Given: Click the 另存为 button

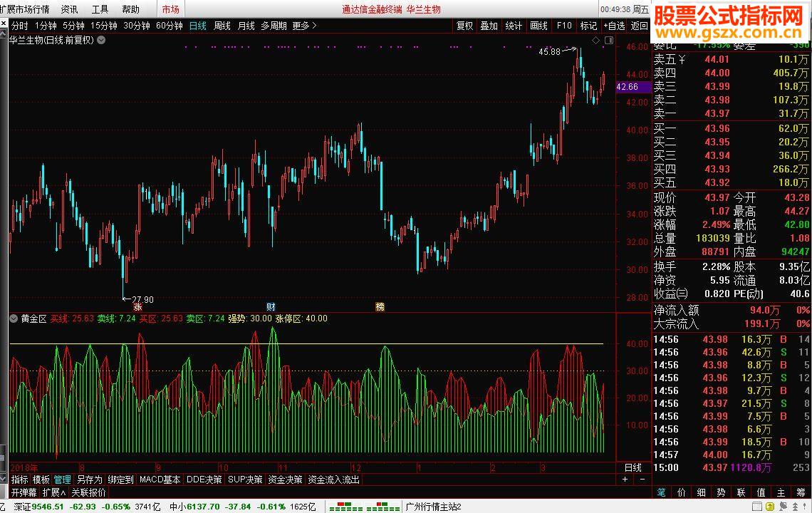Looking at the screenshot, I should 90,480.
